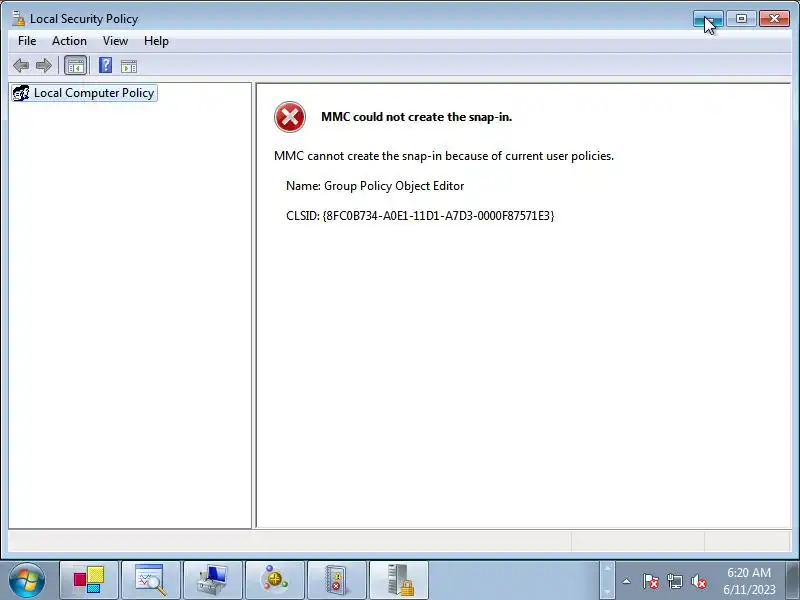Maximize the Local Security Policy window
This screenshot has height=600, width=800.
(741, 19)
